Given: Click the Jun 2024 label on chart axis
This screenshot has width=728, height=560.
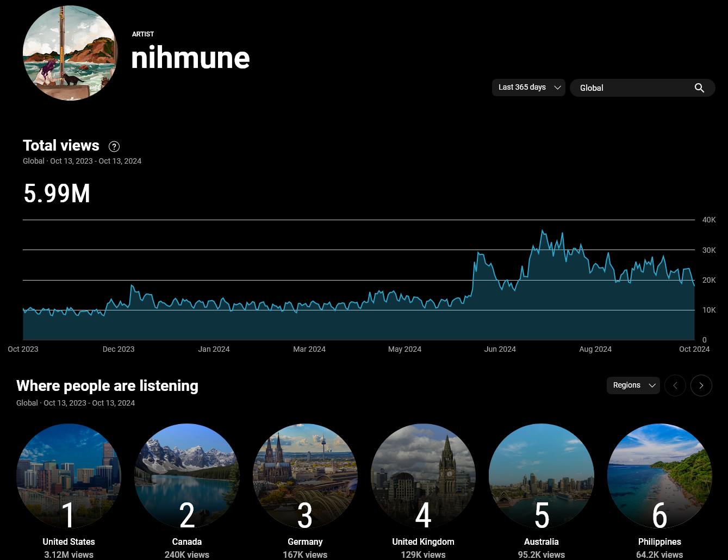Looking at the screenshot, I should (500, 349).
